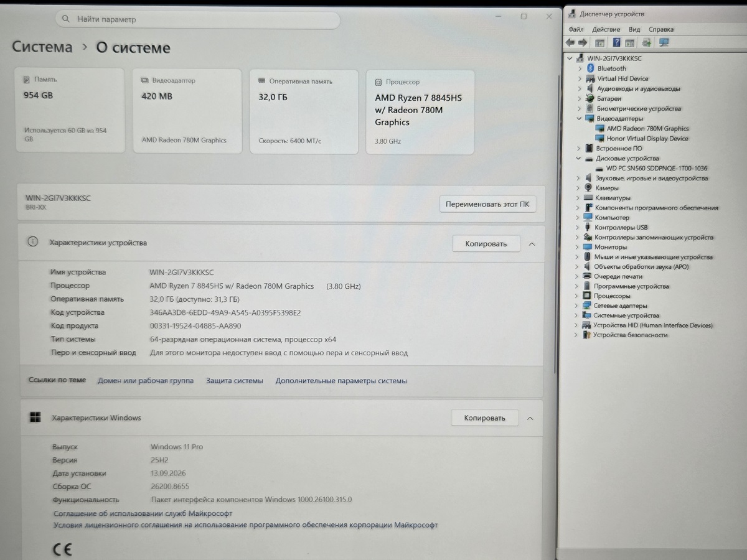Select the Устройства безопасности key icon

[x=586, y=335]
